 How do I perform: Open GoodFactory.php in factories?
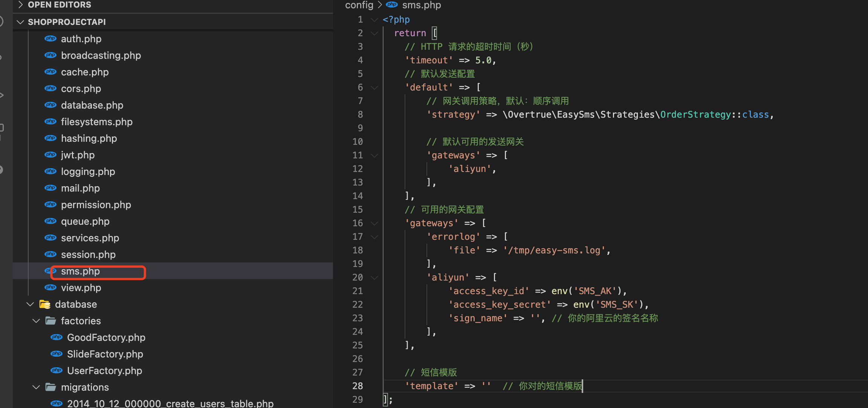coord(106,337)
